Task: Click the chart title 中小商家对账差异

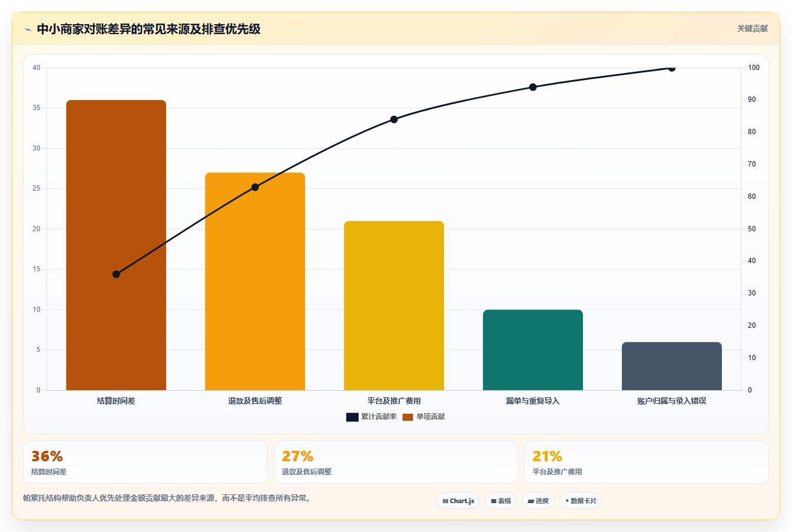Action: 148,29
